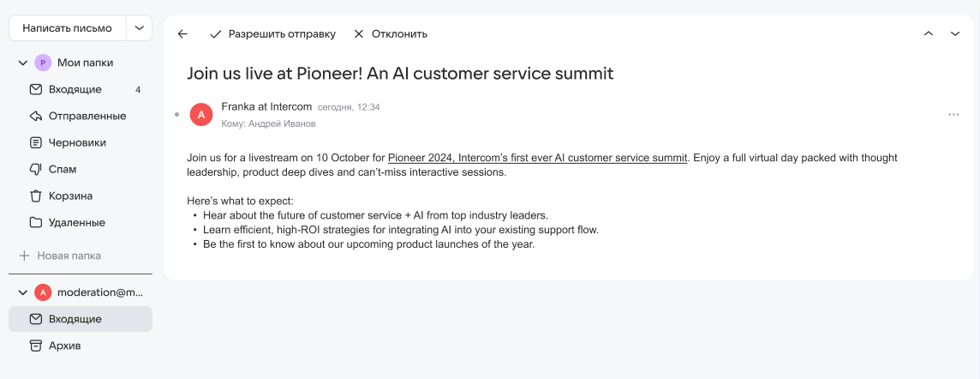
Task: Go to previous message with up chevron
Action: [929, 34]
